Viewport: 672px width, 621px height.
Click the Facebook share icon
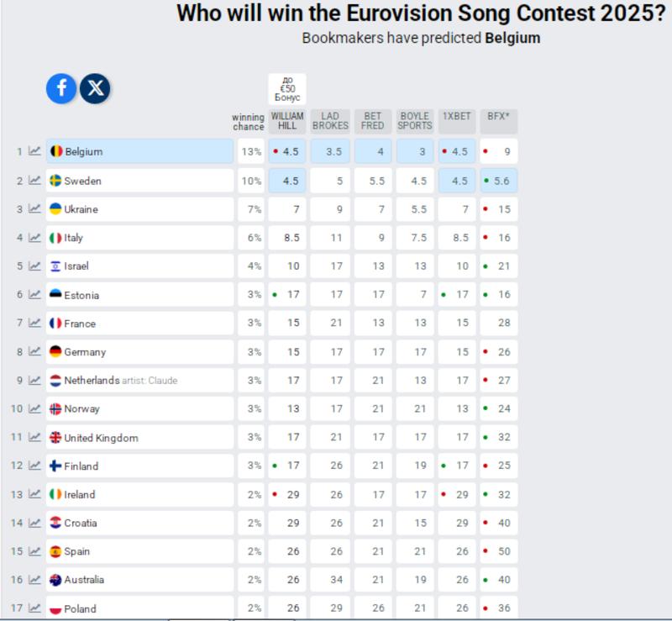(61, 88)
